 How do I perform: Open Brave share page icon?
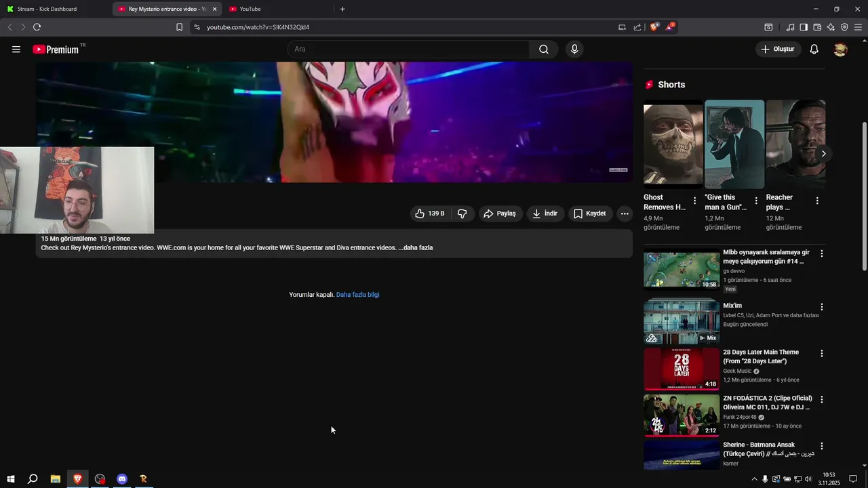637,27
